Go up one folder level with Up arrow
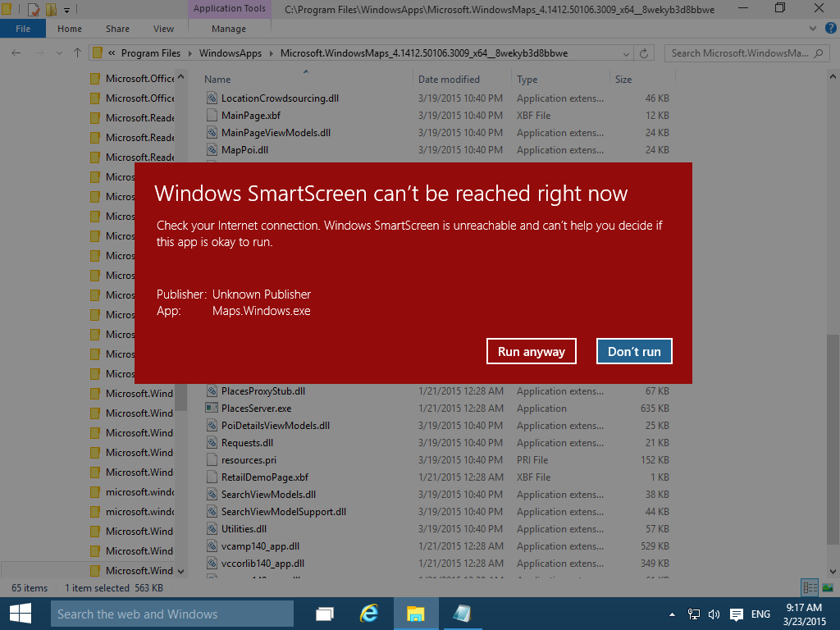The height and width of the screenshot is (630, 840). 77,53
